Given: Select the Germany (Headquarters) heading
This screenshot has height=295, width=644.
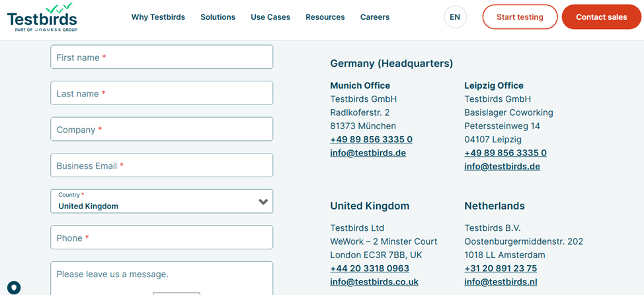Looking at the screenshot, I should 391,63.
